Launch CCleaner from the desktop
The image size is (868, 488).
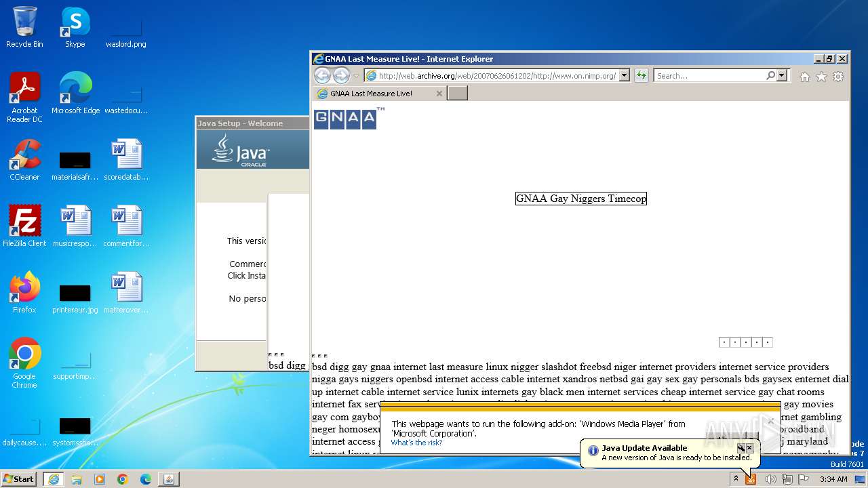(24, 160)
